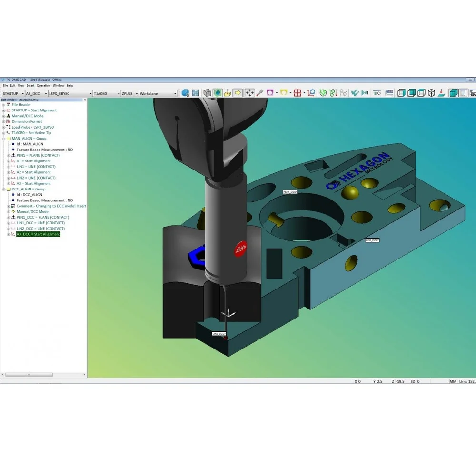Select the four-arrow translate mode icon
The image size is (476, 469).
249,93
